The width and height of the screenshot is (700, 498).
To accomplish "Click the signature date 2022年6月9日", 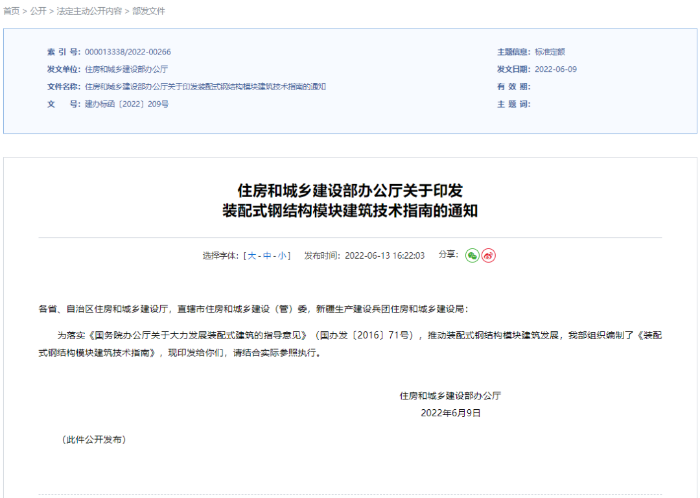I will tap(450, 412).
